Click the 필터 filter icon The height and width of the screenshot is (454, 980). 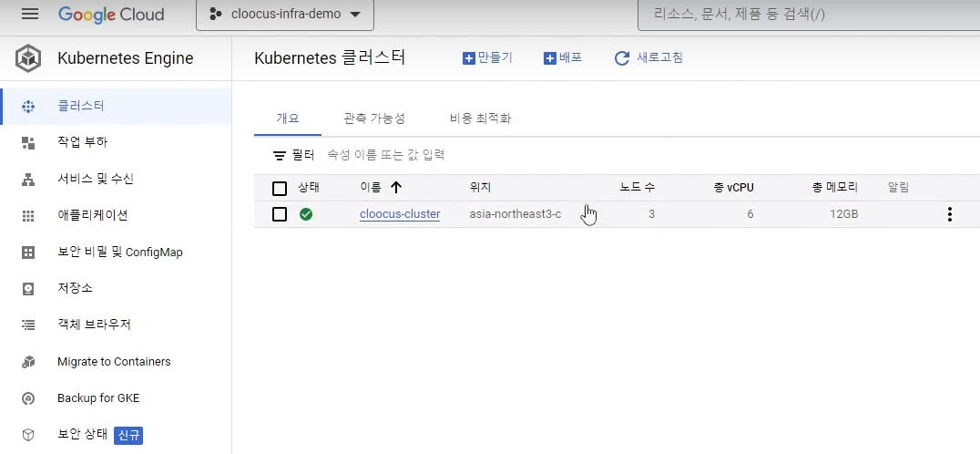coord(280,156)
